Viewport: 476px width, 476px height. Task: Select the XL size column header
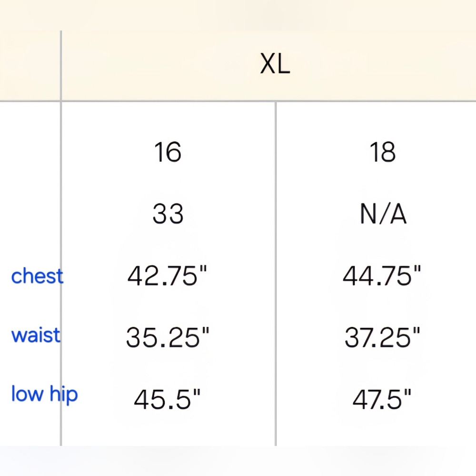point(275,64)
